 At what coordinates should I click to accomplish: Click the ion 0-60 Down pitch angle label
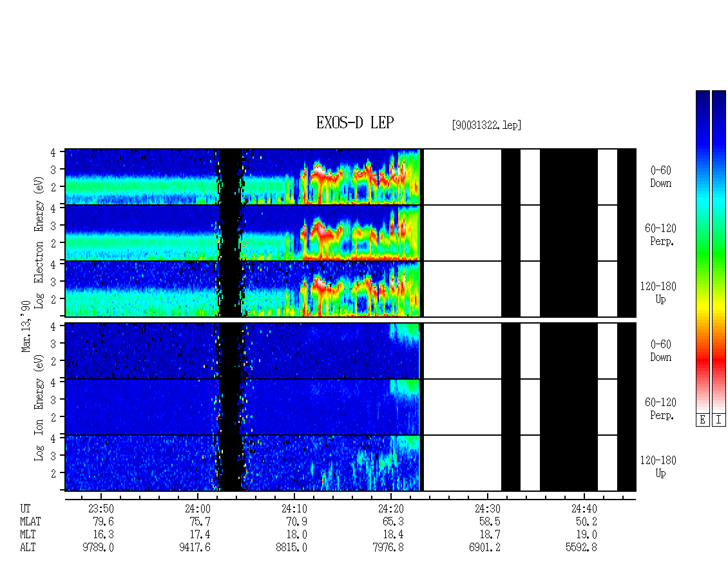tap(661, 351)
